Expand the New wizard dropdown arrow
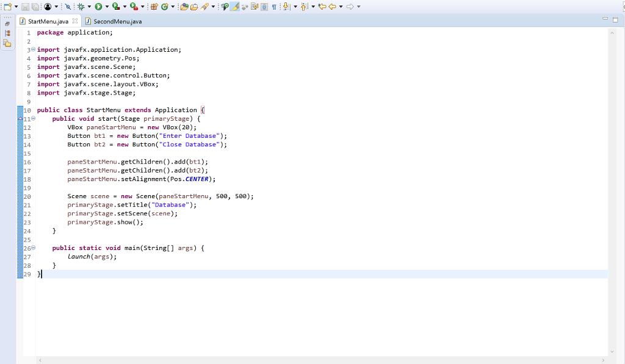 (x=16, y=6)
